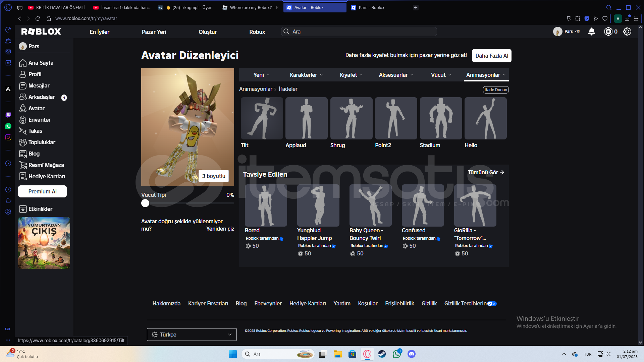Click Yeniden çiz link

(220, 229)
